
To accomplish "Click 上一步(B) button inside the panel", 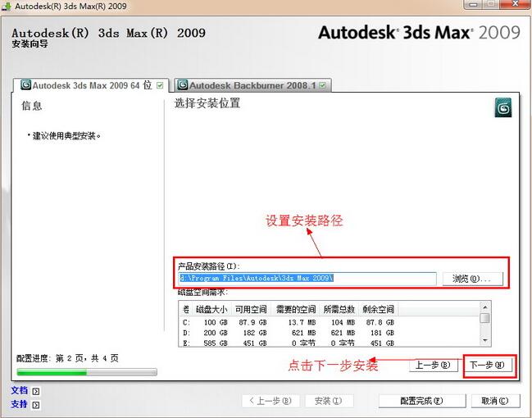I will point(434,366).
